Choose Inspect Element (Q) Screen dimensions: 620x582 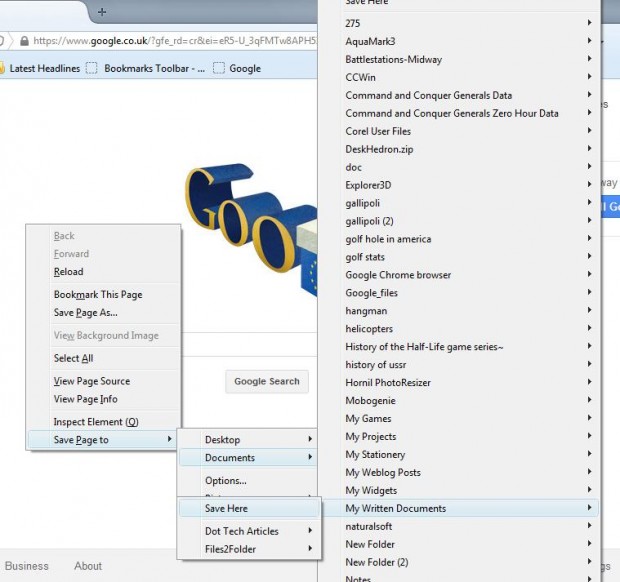(104, 422)
